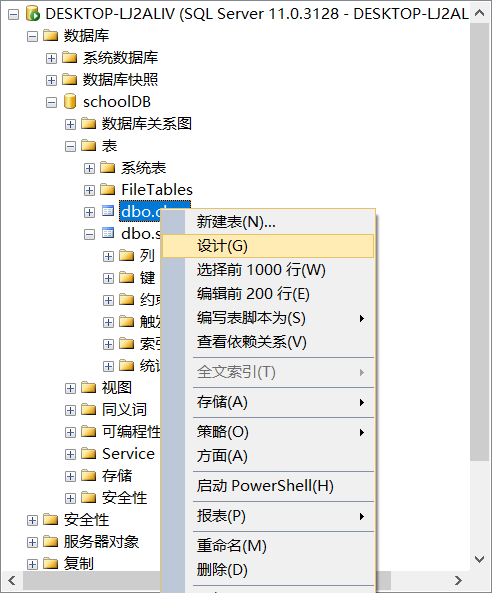The width and height of the screenshot is (492, 593).
Task: Select the 同义词 tree label
Action: (124, 410)
